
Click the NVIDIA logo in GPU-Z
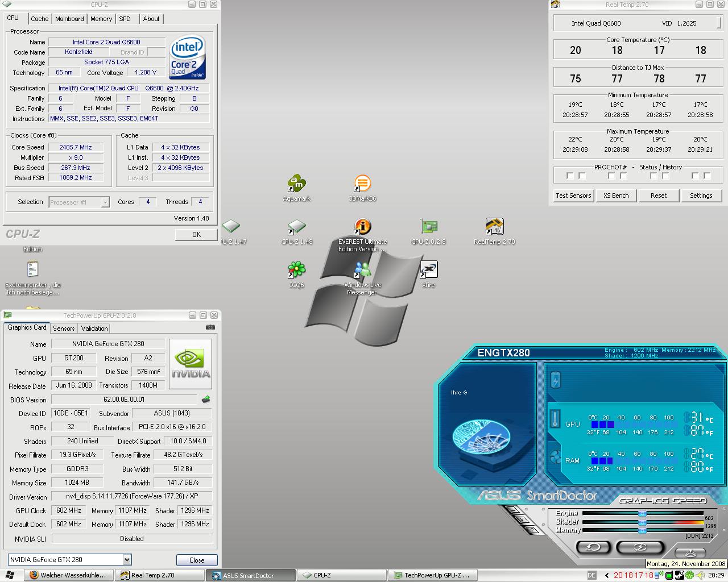(191, 364)
